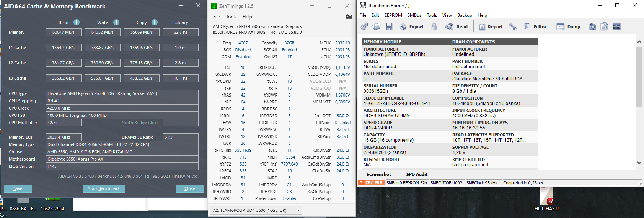Click Read SPD button in Thaiphoon toolbar
The height and width of the screenshot is (218, 644).
click(x=457, y=26)
